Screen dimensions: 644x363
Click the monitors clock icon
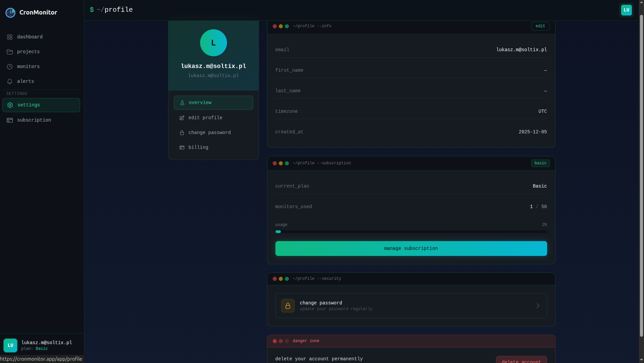point(10,67)
